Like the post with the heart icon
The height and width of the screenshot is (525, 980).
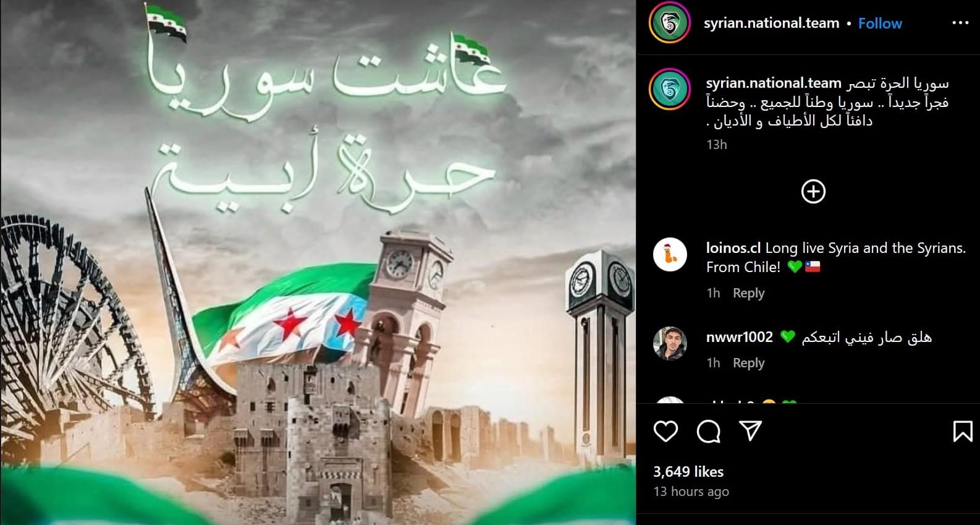click(x=665, y=431)
